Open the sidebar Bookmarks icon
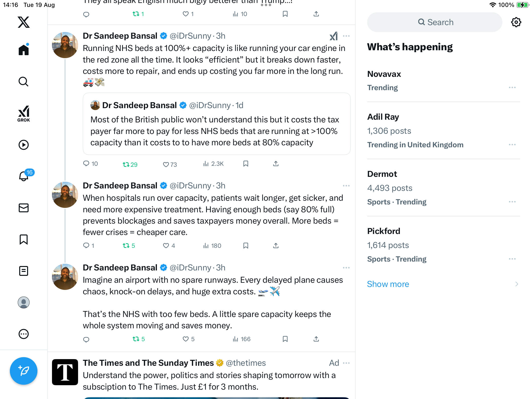This screenshot has height=399, width=532. (24, 239)
